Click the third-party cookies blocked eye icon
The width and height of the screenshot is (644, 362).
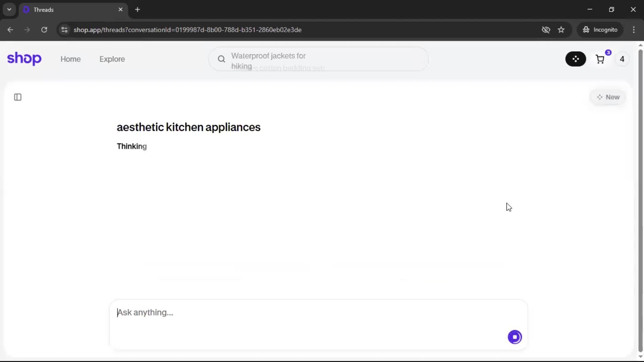click(x=546, y=30)
